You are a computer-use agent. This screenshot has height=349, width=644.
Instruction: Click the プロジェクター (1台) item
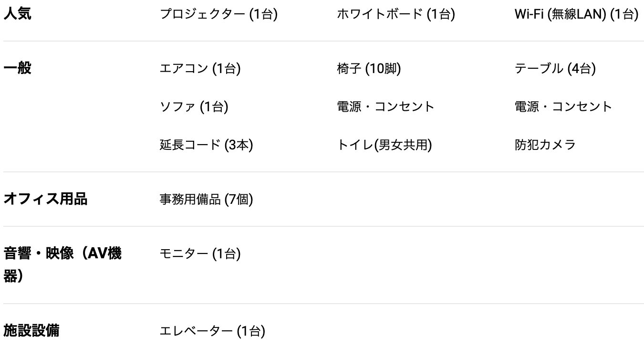pos(218,14)
